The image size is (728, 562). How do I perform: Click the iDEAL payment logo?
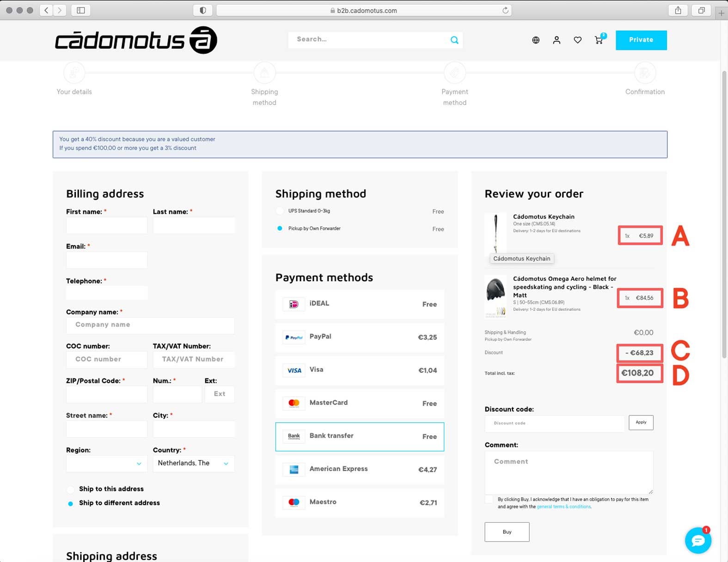[x=294, y=304]
